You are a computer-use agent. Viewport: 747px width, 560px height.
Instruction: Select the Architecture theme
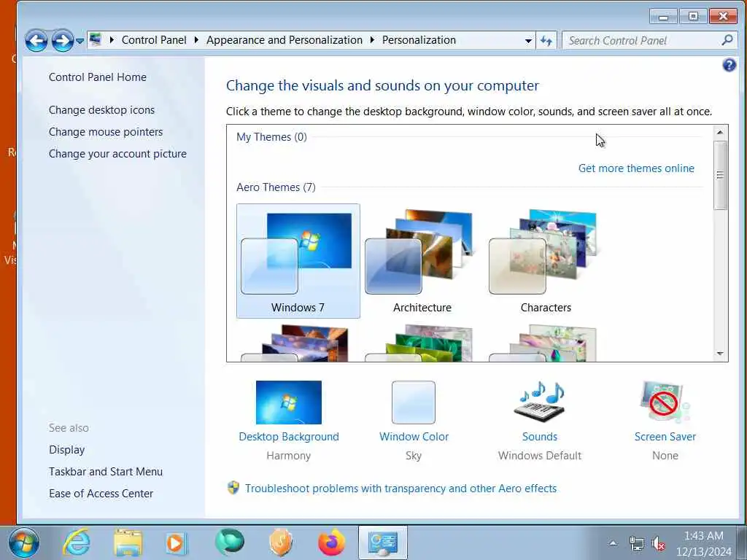[x=422, y=261]
